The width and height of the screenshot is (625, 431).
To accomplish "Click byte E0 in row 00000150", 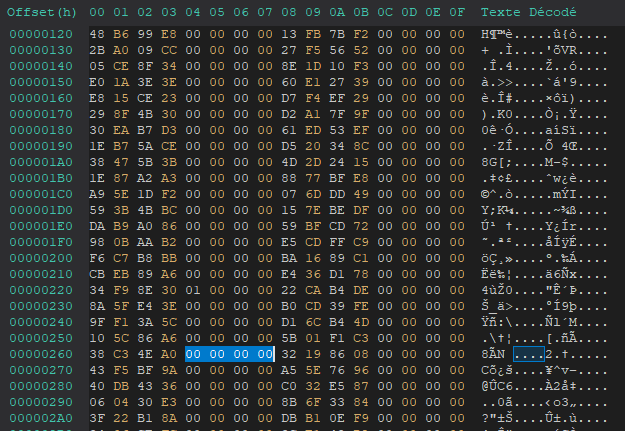I will (97, 82).
